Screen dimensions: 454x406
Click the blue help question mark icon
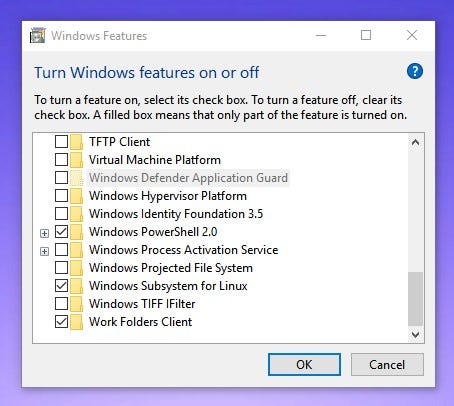[x=415, y=71]
